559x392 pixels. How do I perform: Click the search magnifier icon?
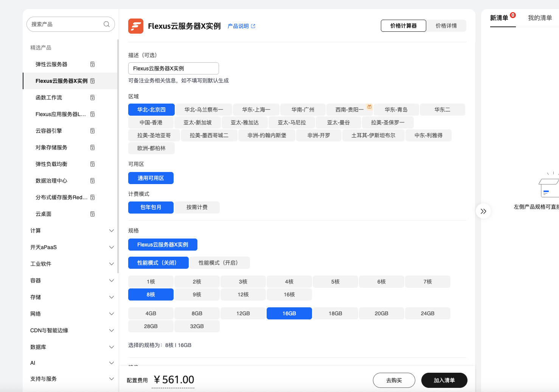107,24
